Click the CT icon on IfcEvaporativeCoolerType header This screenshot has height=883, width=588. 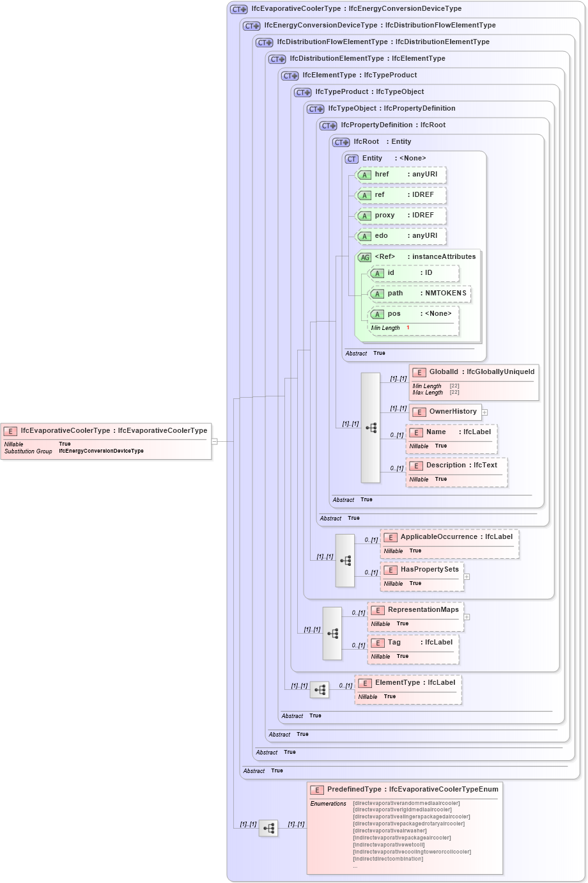pyautogui.click(x=238, y=9)
